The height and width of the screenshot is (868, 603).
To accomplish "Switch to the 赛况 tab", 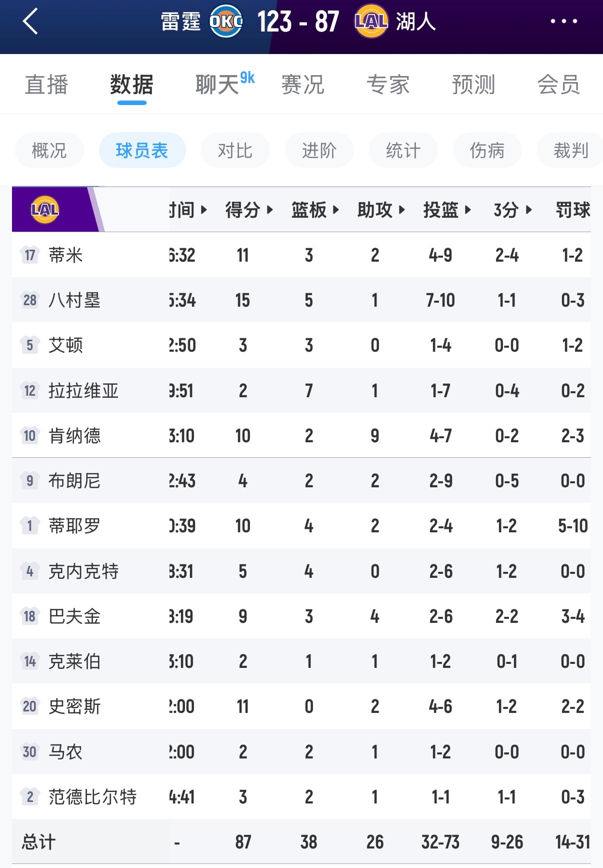I will [302, 85].
